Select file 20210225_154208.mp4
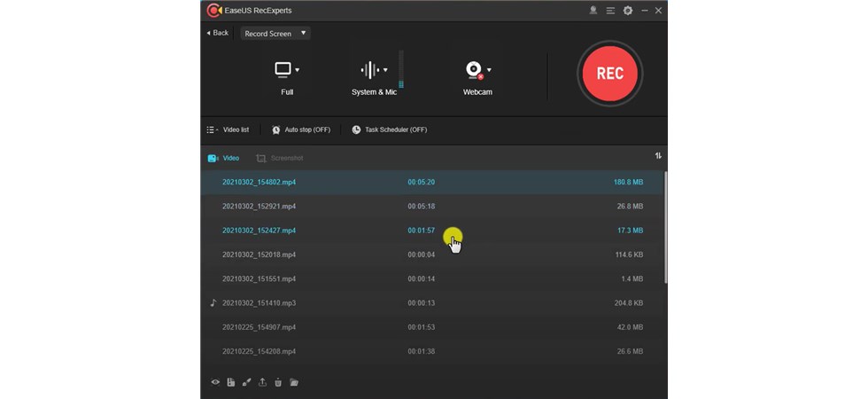This screenshot has height=399, width=868. coord(432,351)
